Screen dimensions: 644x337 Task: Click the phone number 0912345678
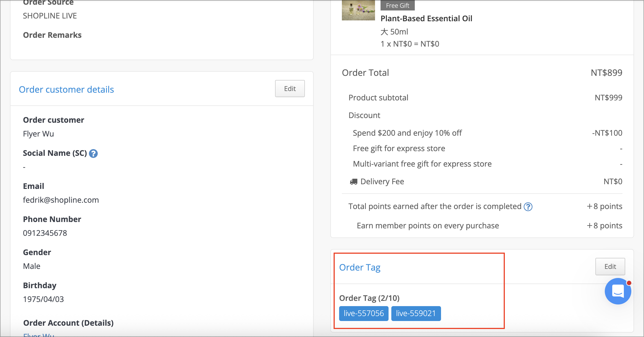point(45,233)
